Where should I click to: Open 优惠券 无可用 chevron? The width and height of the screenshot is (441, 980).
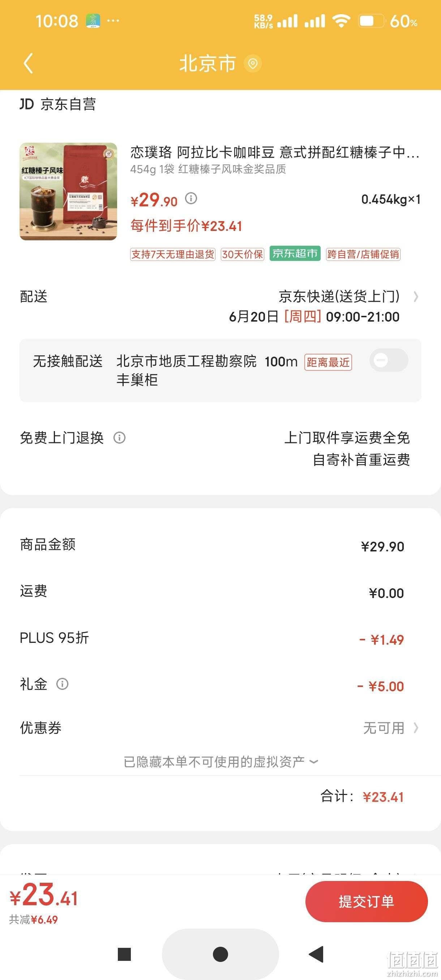tap(416, 728)
